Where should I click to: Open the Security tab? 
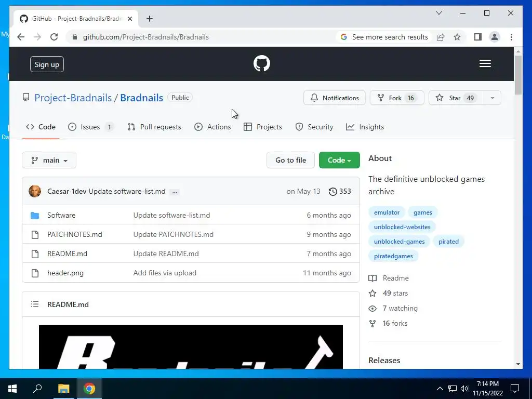point(314,127)
